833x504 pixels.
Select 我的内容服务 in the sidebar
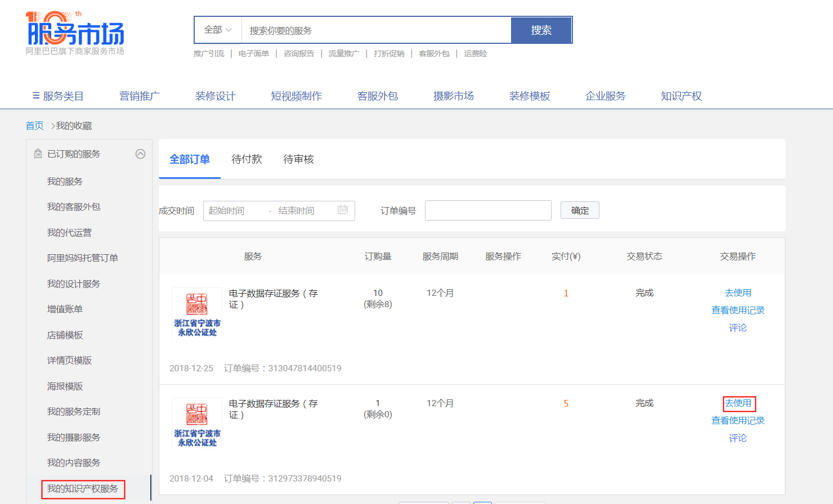[74, 462]
